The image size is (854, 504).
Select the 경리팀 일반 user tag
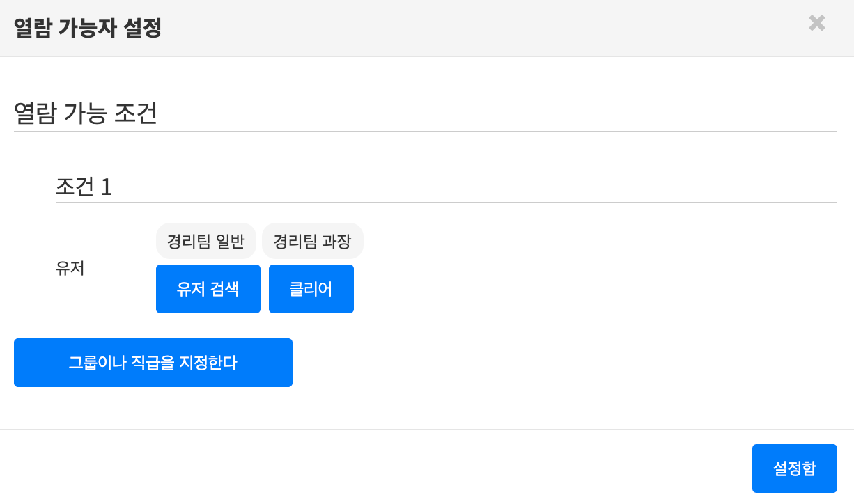click(x=205, y=242)
